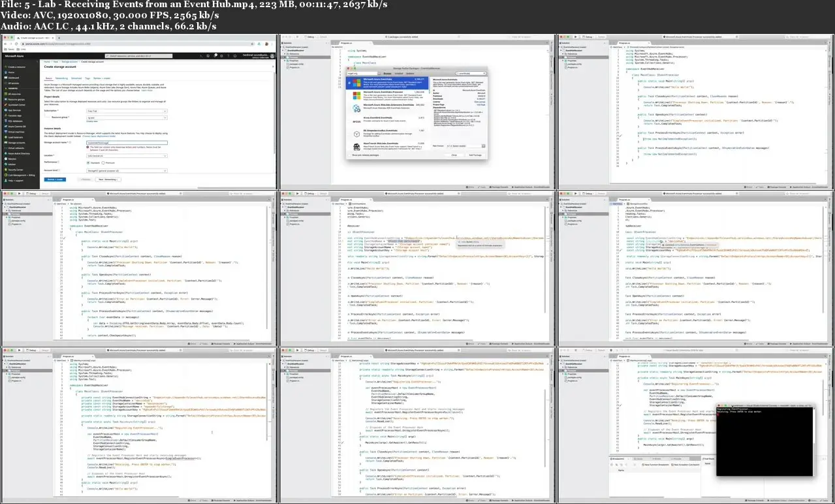This screenshot has height=504, width=835.
Task: Click the Close button in NuGet dialog
Action: coord(454,155)
